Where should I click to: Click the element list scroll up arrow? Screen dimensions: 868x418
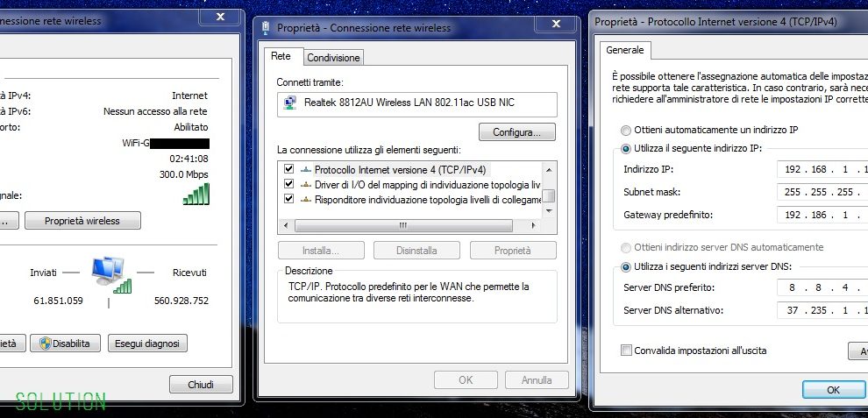pyautogui.click(x=549, y=170)
